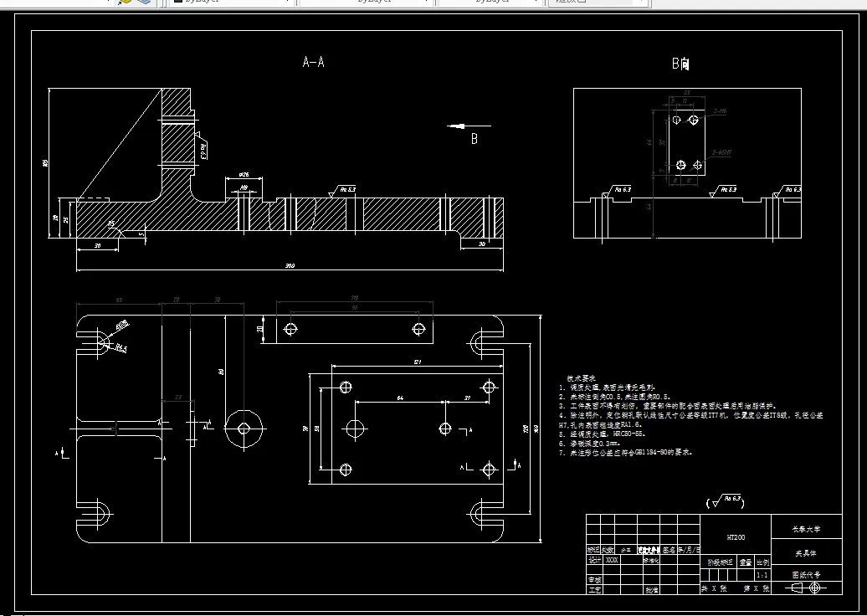Select the 121 dimension in plan view
This screenshot has width=867, height=616.
(418, 362)
